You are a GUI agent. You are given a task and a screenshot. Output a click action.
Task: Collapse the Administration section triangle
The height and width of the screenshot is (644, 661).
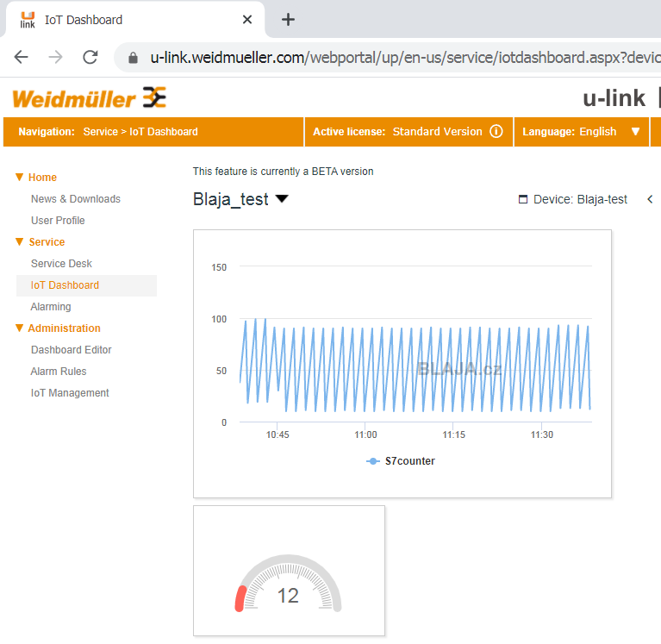20,328
